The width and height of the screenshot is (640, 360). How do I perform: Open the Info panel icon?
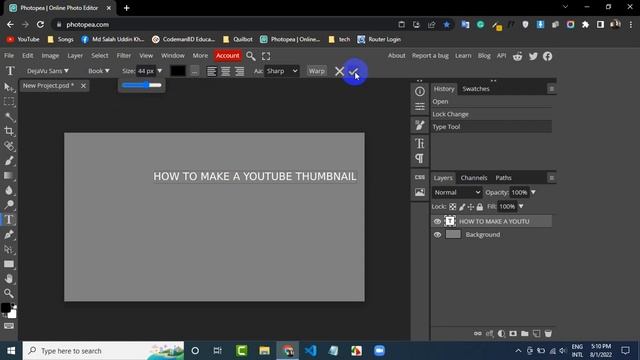pos(420,91)
